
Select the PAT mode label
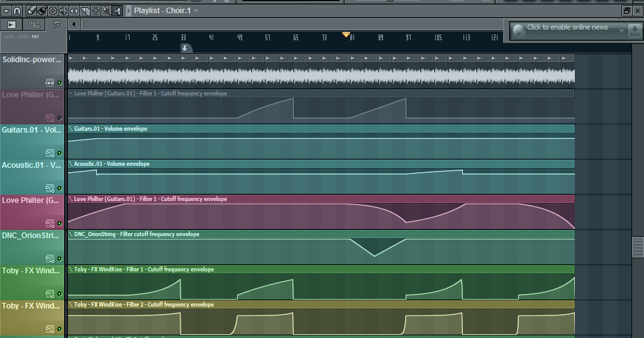36,37
